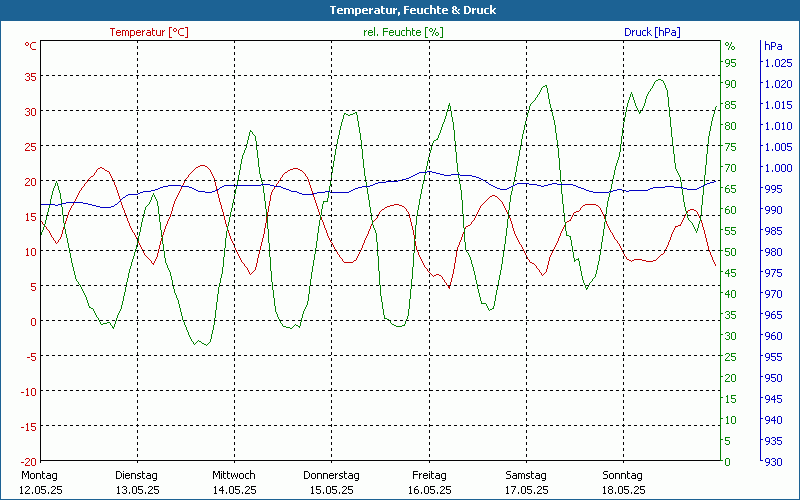Click humidity axis value 35
Screen dimensions: 800x500
point(731,315)
